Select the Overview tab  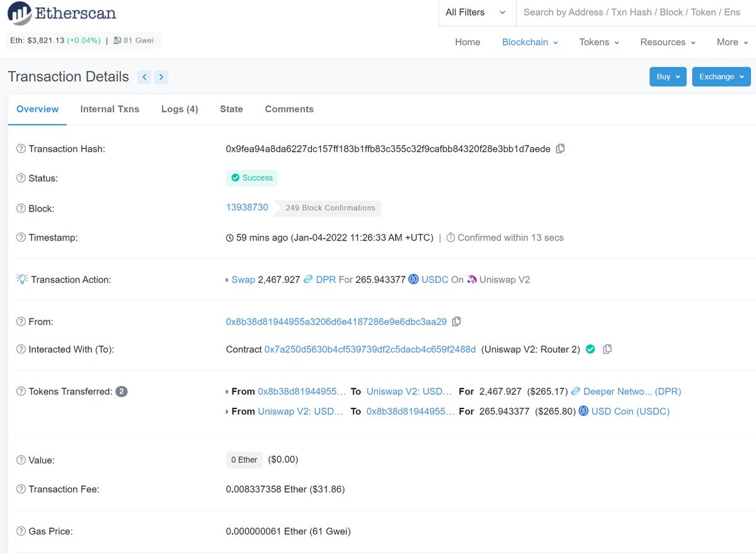coord(38,109)
